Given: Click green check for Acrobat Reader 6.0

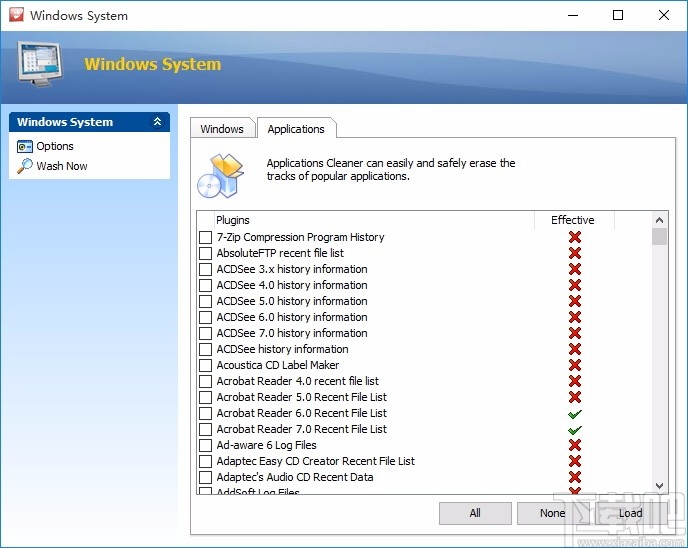Looking at the screenshot, I should (x=575, y=414).
